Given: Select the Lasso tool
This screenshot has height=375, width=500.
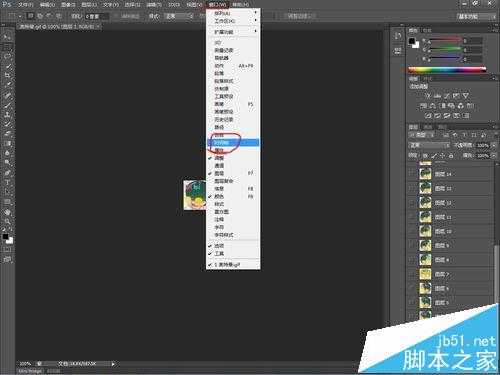Looking at the screenshot, I should coord(7,56).
